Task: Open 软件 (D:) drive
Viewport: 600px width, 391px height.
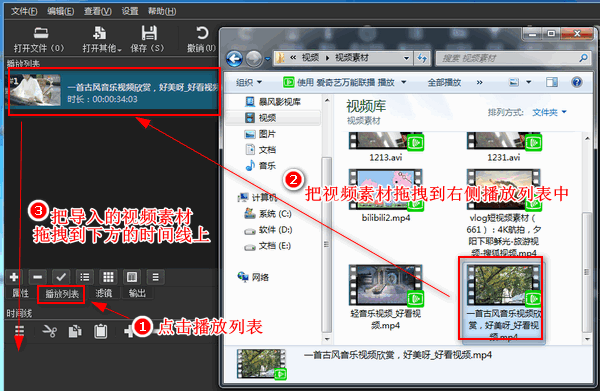Action: click(268, 230)
